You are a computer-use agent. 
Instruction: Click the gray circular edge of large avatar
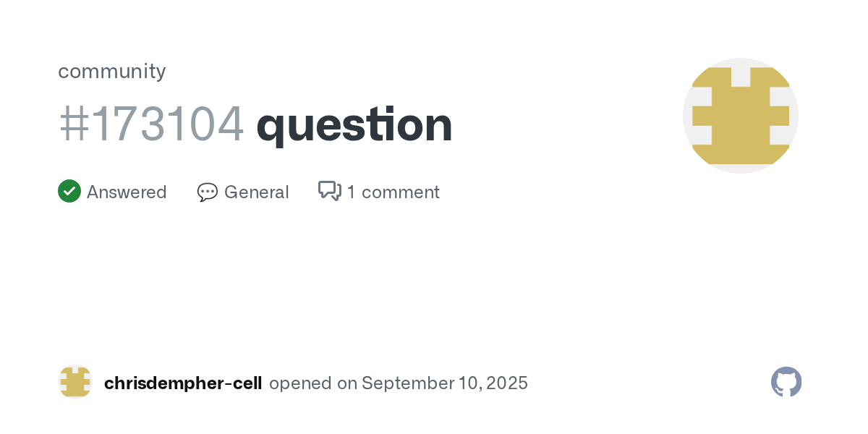pyautogui.click(x=791, y=116)
